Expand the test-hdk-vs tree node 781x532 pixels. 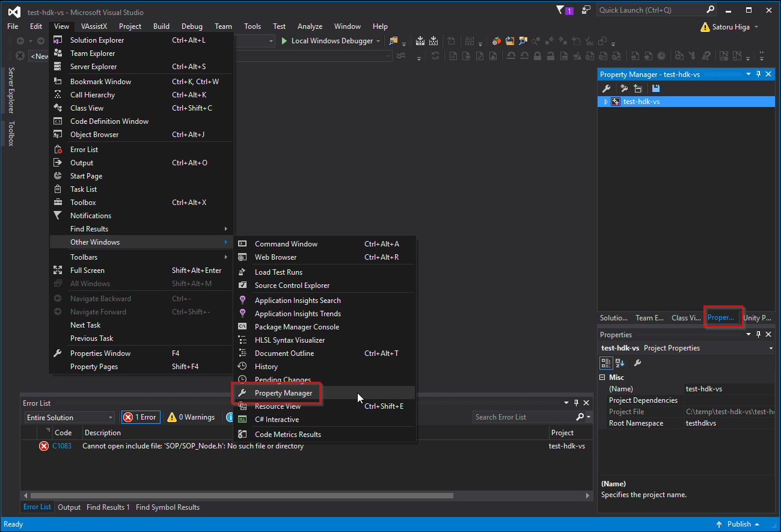606,102
